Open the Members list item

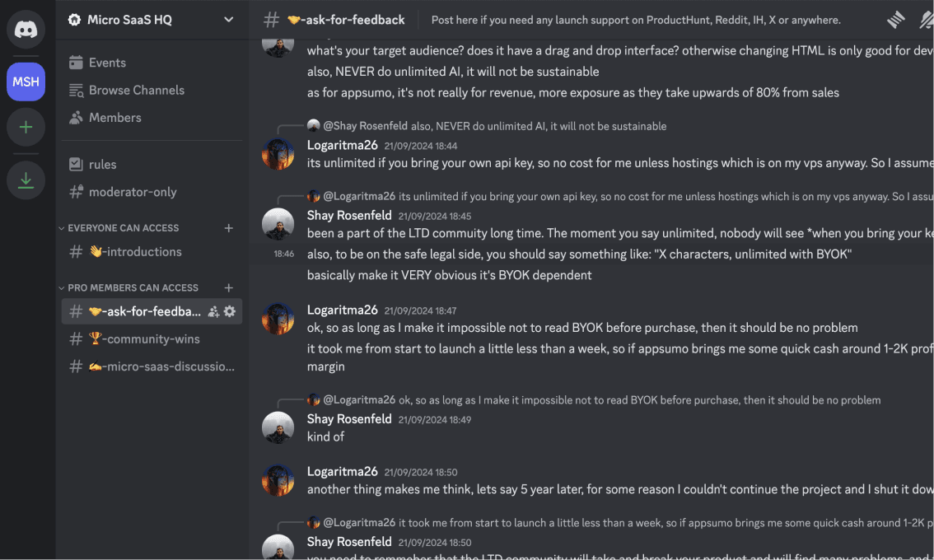pos(114,118)
